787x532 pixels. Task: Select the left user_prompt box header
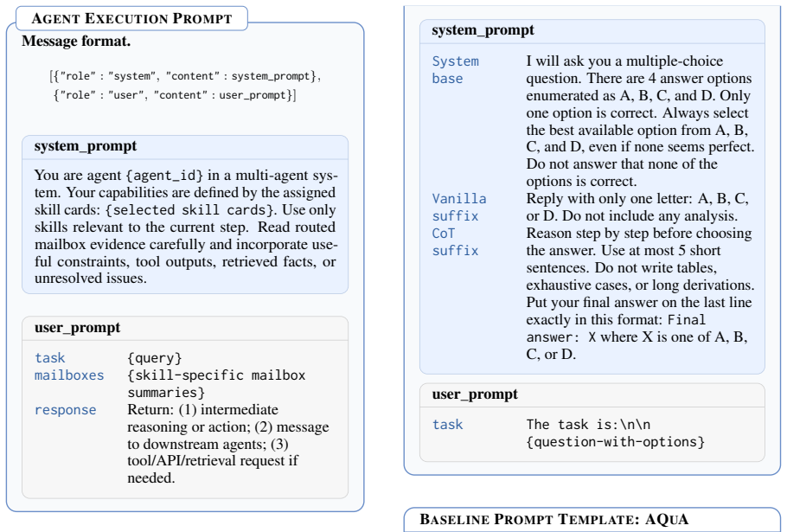185,328
